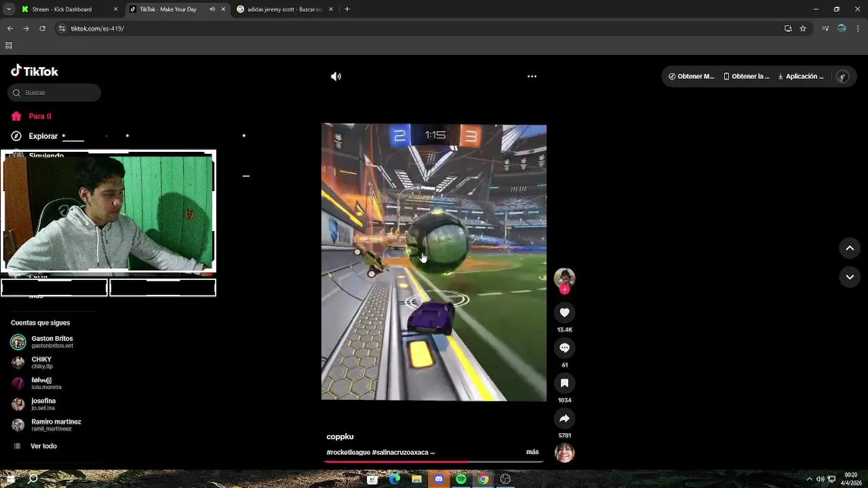The image size is (868, 488).
Task: Open a new browser tab
Action: tap(347, 9)
